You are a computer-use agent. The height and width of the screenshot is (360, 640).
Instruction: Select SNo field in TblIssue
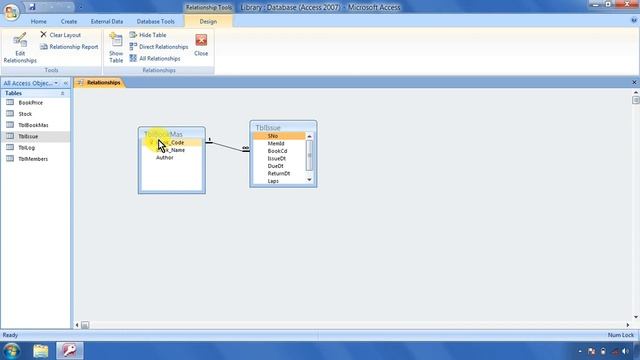[279, 136]
